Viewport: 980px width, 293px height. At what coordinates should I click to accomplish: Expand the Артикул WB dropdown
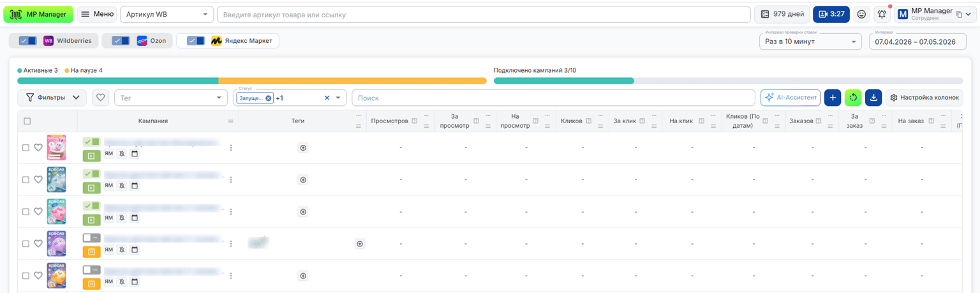[x=167, y=14]
